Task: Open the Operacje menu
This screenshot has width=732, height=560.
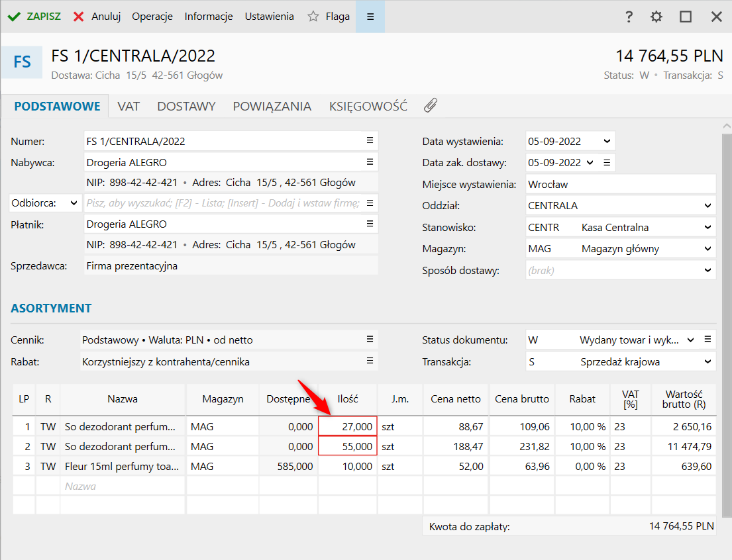Action: click(x=152, y=17)
